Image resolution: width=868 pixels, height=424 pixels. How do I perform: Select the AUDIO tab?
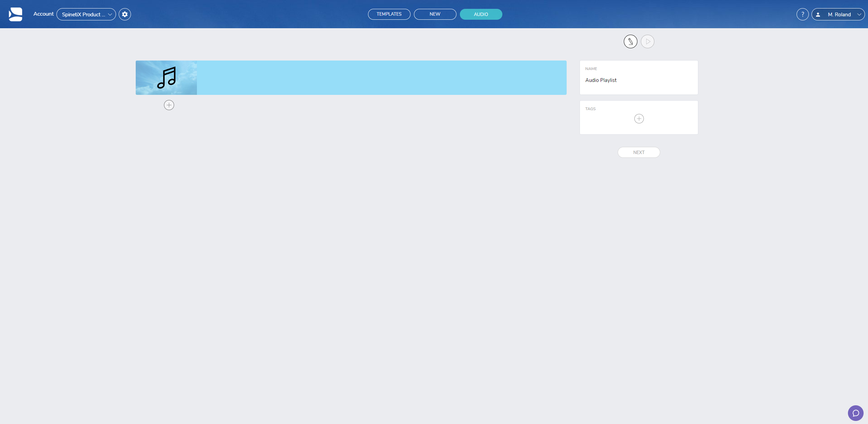pyautogui.click(x=481, y=14)
